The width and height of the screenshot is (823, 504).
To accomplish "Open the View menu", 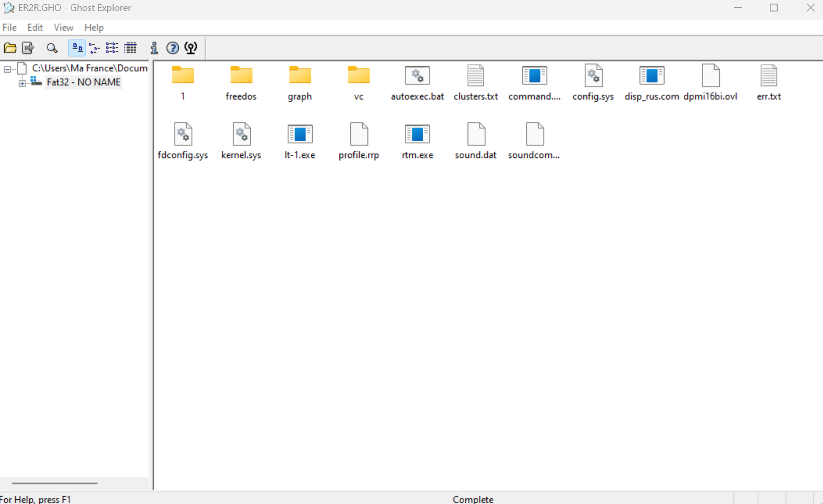I will pyautogui.click(x=64, y=28).
